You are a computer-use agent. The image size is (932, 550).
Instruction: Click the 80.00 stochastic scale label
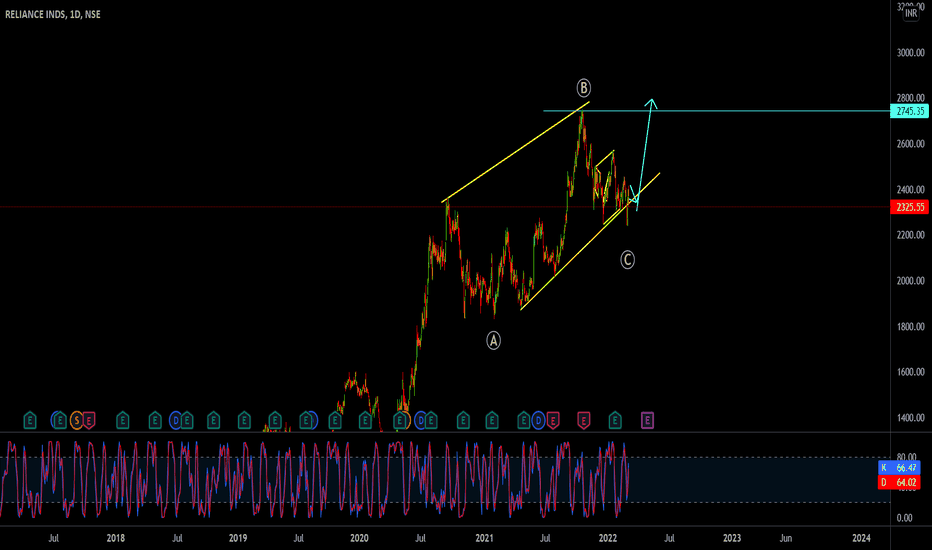[906, 457]
